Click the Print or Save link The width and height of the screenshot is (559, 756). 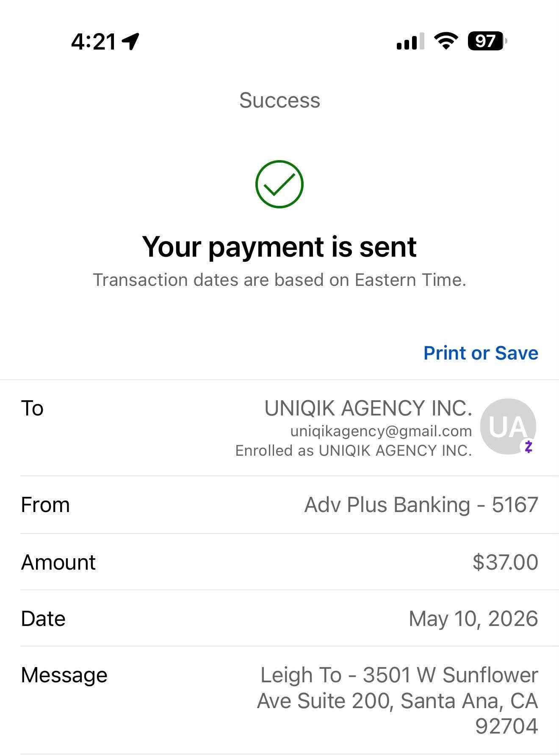481,353
